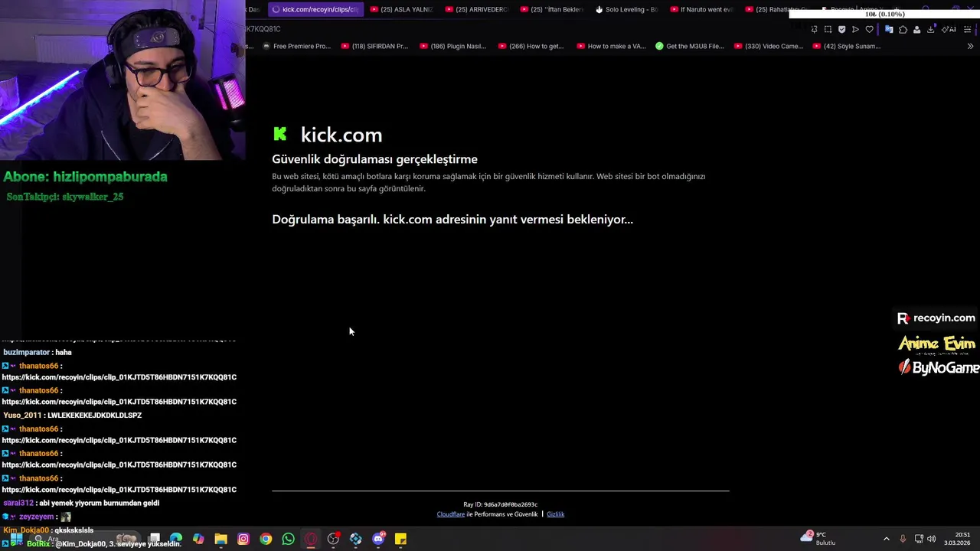Viewport: 980px width, 551px height.
Task: Open WhatsApp from the taskbar
Action: 288,539
